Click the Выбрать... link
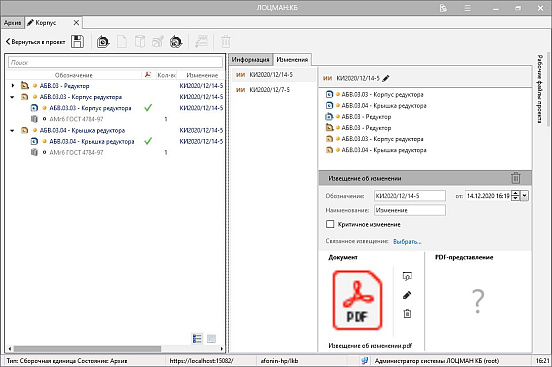Screen dimensions: 552x367 (407, 242)
